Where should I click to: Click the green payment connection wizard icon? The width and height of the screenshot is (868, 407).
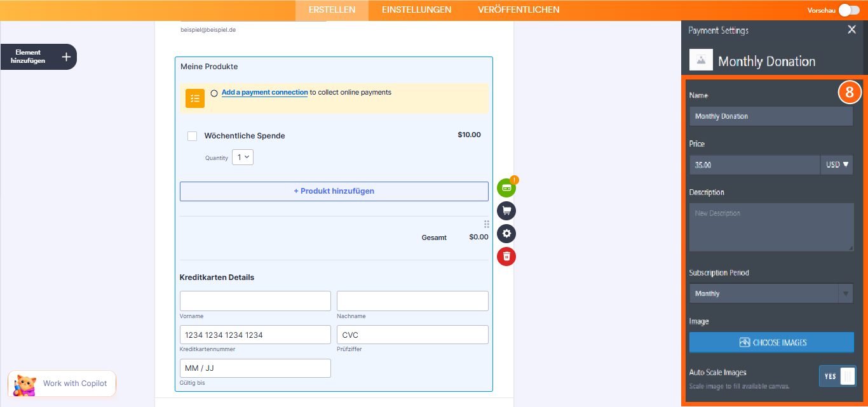coord(506,188)
